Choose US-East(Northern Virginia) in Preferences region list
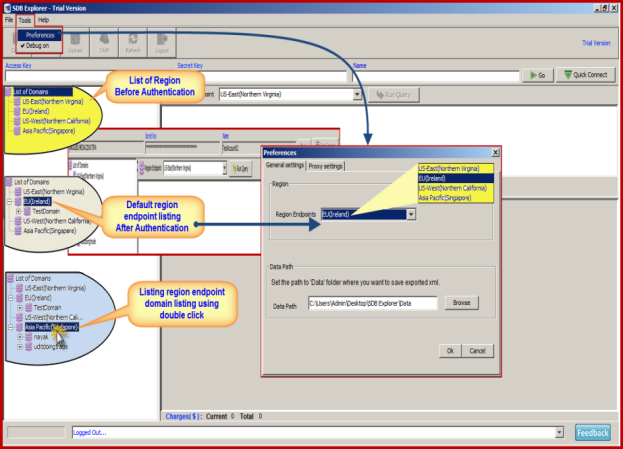 (x=456, y=168)
